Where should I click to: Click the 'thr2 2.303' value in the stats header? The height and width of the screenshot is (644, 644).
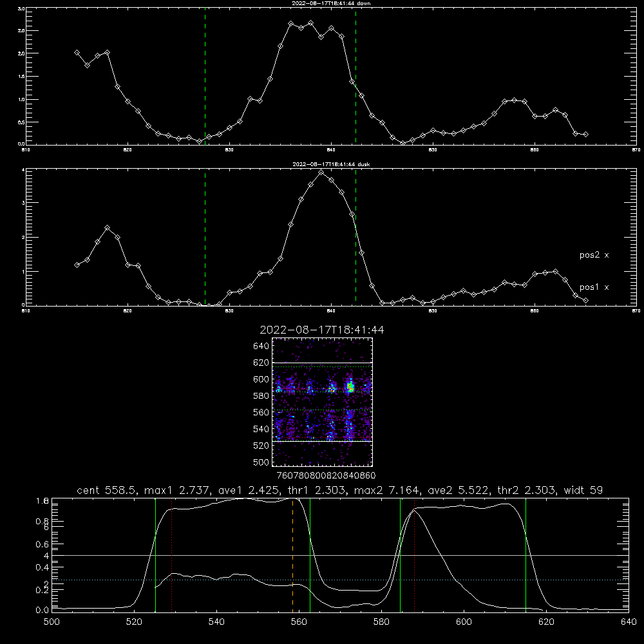coord(528,490)
